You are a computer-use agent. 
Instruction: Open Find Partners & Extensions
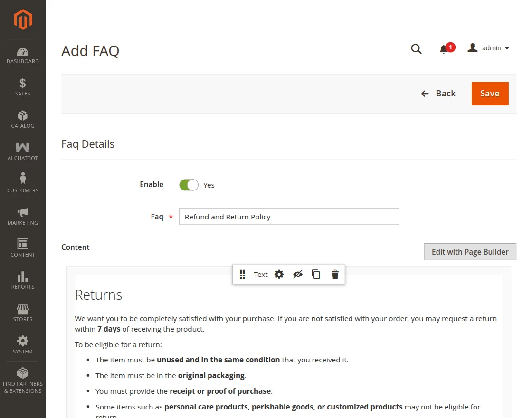pos(23,381)
